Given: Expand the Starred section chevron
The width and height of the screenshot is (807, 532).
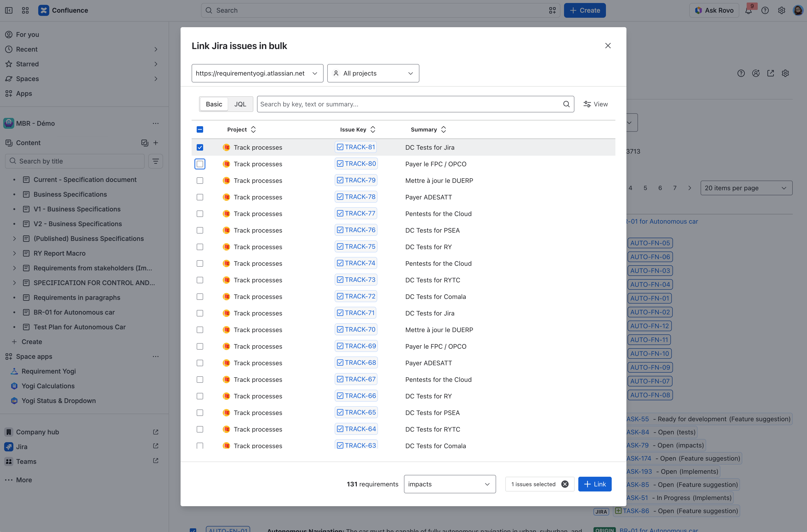Looking at the screenshot, I should click(x=156, y=64).
